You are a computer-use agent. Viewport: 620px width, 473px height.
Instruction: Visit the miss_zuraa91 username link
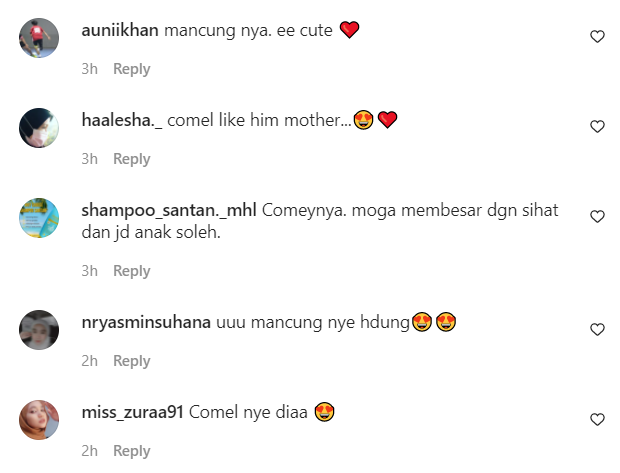132,412
